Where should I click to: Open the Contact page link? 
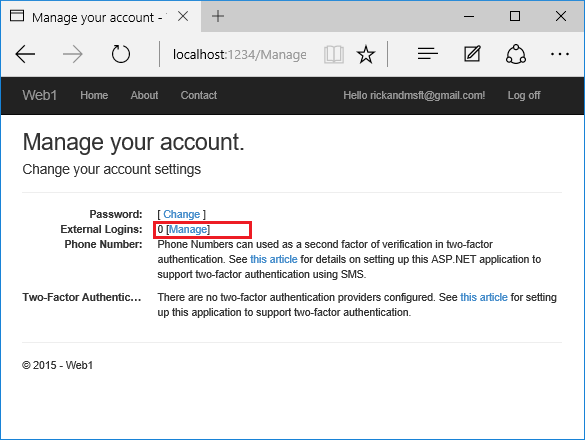coord(199,95)
